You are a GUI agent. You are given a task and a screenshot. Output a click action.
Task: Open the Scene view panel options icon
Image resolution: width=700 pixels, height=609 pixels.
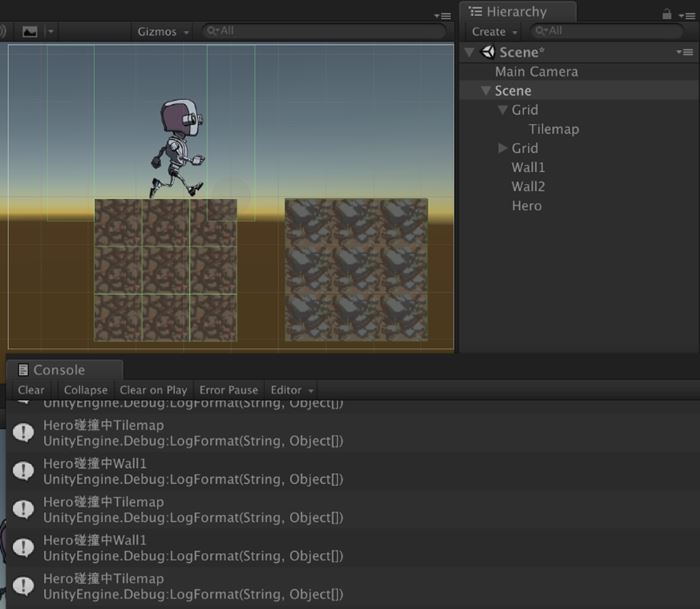[443, 15]
